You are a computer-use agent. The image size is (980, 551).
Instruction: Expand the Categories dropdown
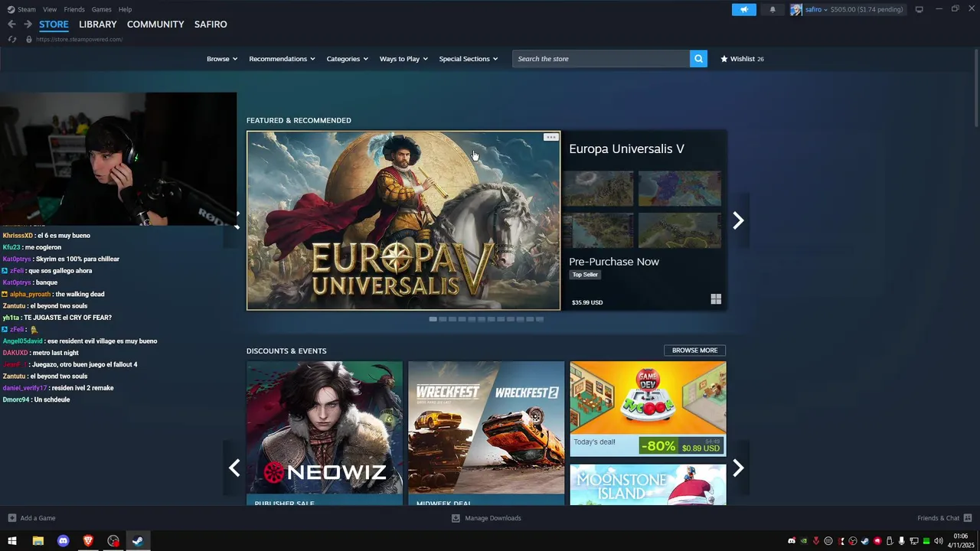click(347, 59)
